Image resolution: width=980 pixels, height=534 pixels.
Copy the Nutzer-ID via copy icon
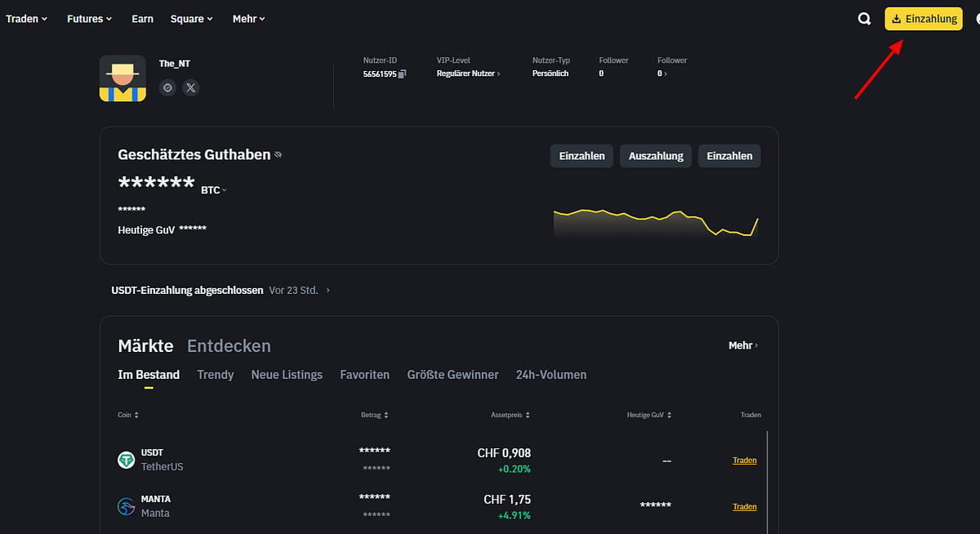click(402, 73)
